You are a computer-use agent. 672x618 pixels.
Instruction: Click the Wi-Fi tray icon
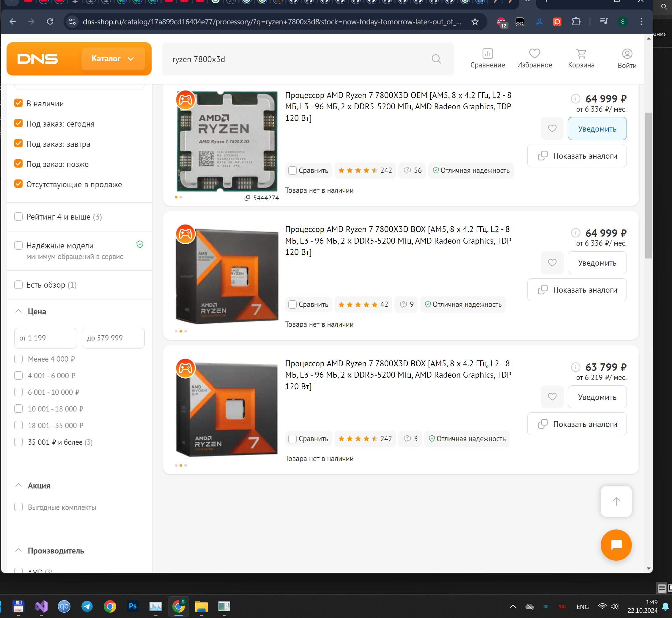tap(602, 606)
